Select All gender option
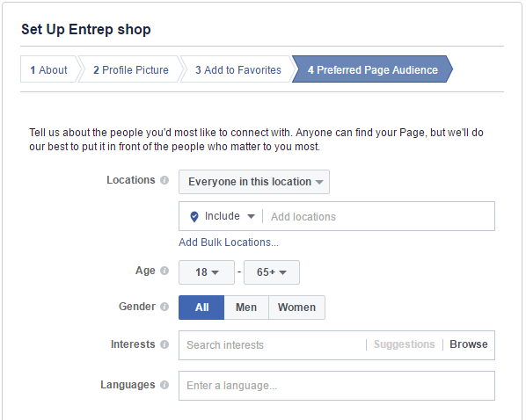Image resolution: width=526 pixels, height=420 pixels. click(x=201, y=308)
